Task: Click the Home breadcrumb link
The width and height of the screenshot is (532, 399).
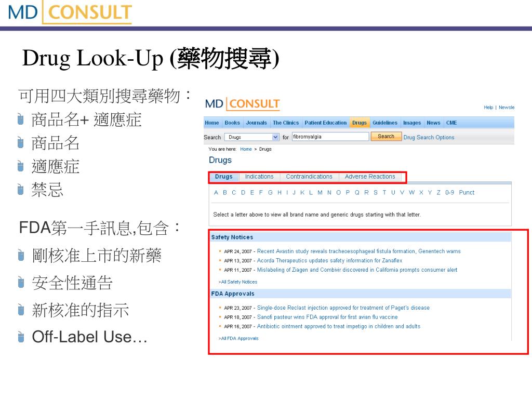Action: [x=246, y=149]
